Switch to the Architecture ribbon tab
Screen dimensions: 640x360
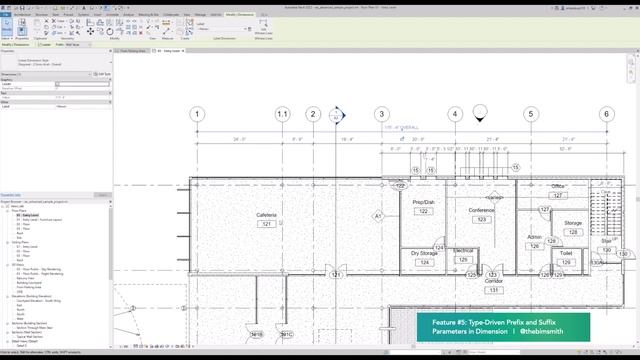coord(22,15)
